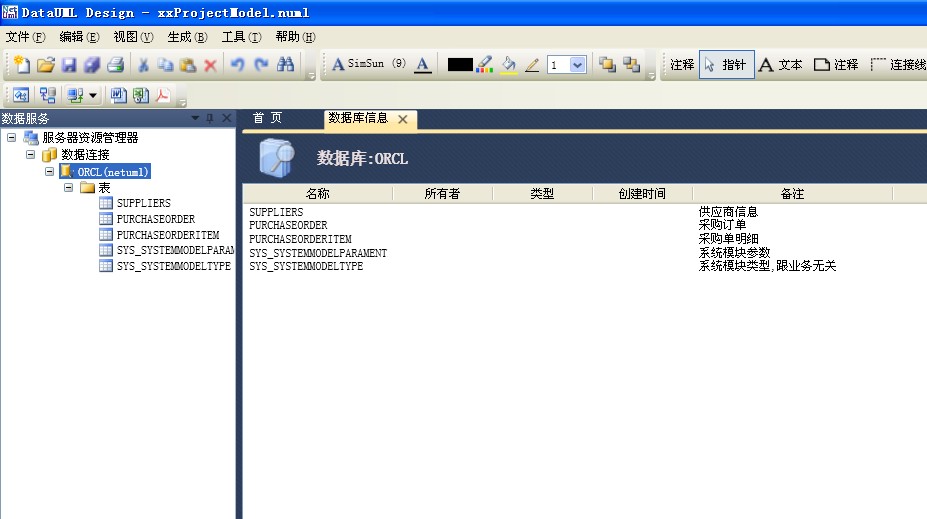
Task: Open the 视图(V) menu
Action: click(133, 37)
